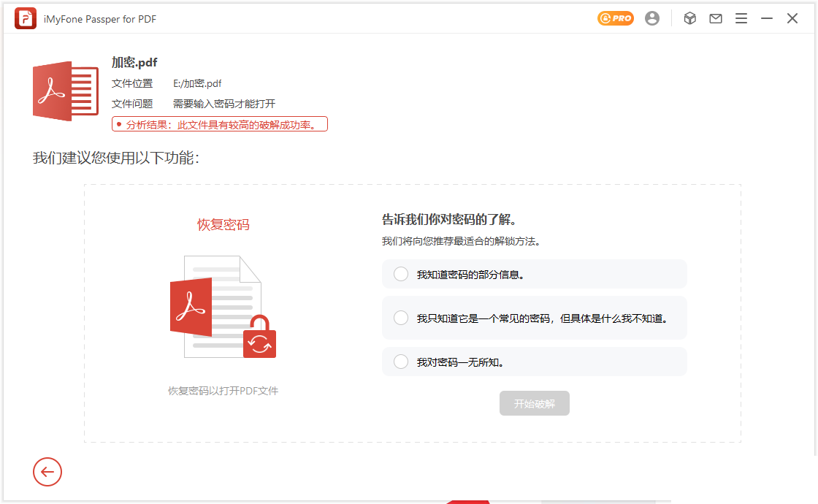Click the orange PRO upgrade badge
The width and height of the screenshot is (818, 504).
pos(616,19)
